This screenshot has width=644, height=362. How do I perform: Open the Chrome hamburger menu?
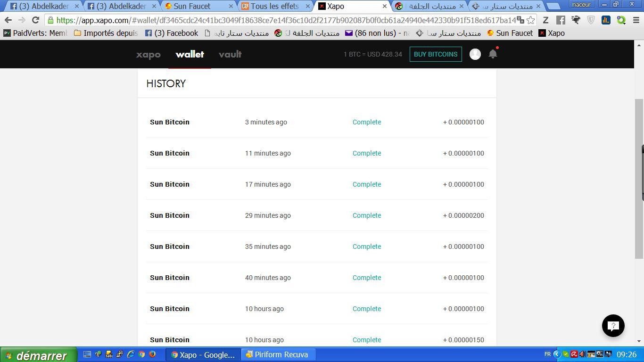click(x=636, y=20)
